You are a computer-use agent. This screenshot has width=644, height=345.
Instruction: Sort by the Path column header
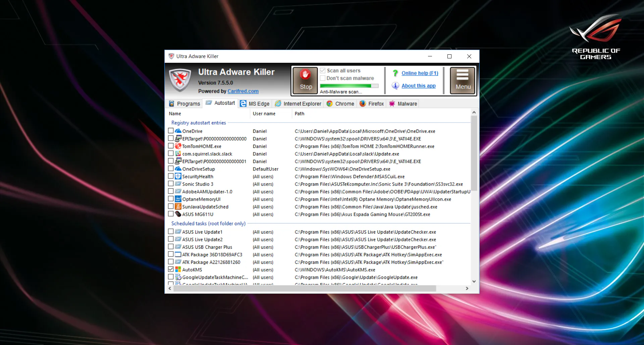pyautogui.click(x=381, y=114)
